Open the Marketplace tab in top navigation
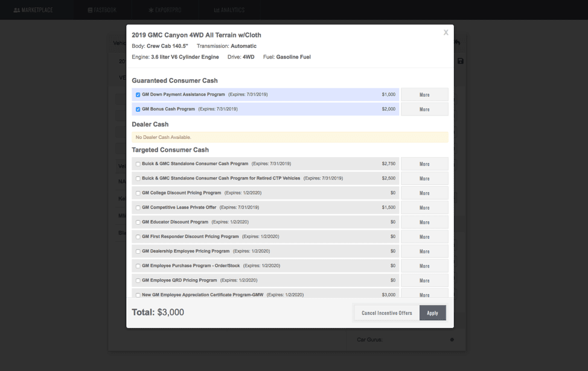Viewport: 588px width, 371px height. click(x=33, y=10)
